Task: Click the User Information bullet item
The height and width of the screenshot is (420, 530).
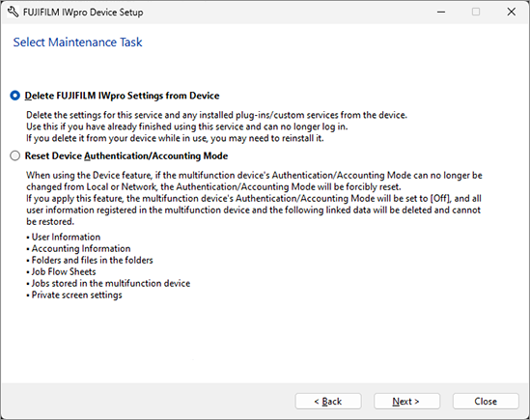Action: [x=64, y=237]
